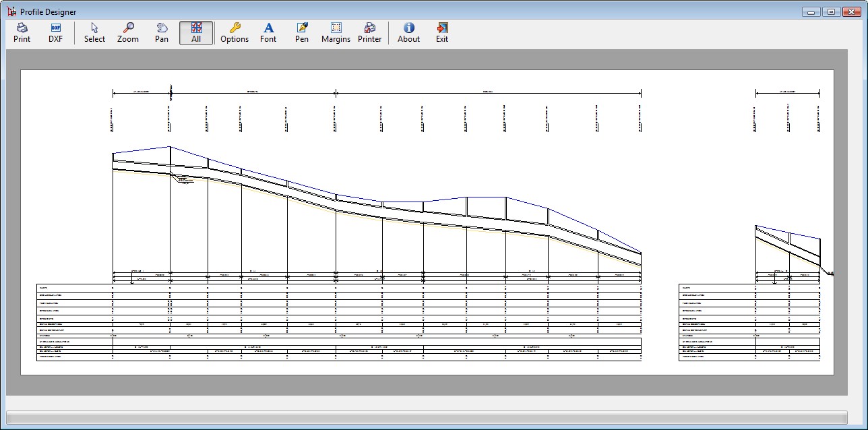
Task: Open Options with the wrench icon
Action: tap(235, 32)
